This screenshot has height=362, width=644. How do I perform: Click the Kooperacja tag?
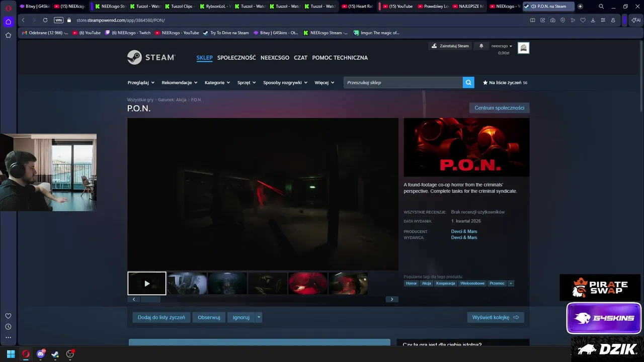click(446, 284)
